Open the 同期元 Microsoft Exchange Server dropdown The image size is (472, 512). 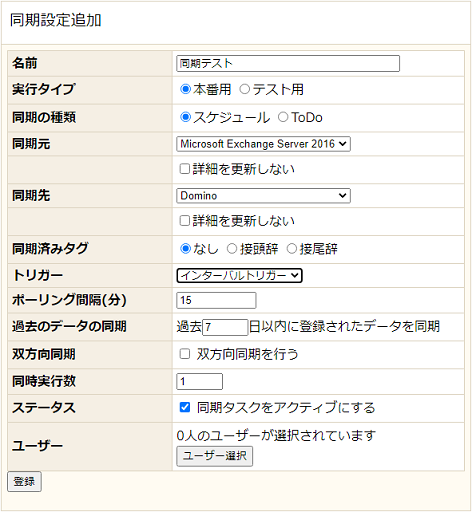point(263,144)
